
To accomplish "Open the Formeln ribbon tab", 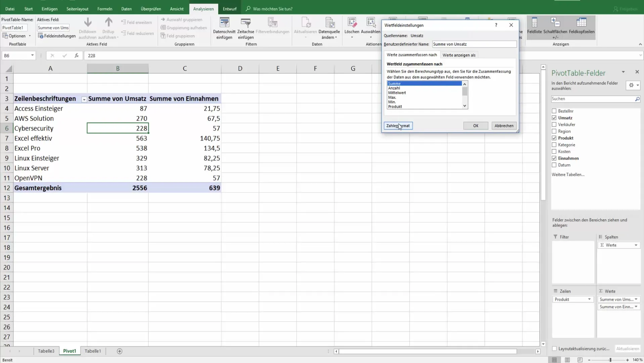I will click(105, 9).
